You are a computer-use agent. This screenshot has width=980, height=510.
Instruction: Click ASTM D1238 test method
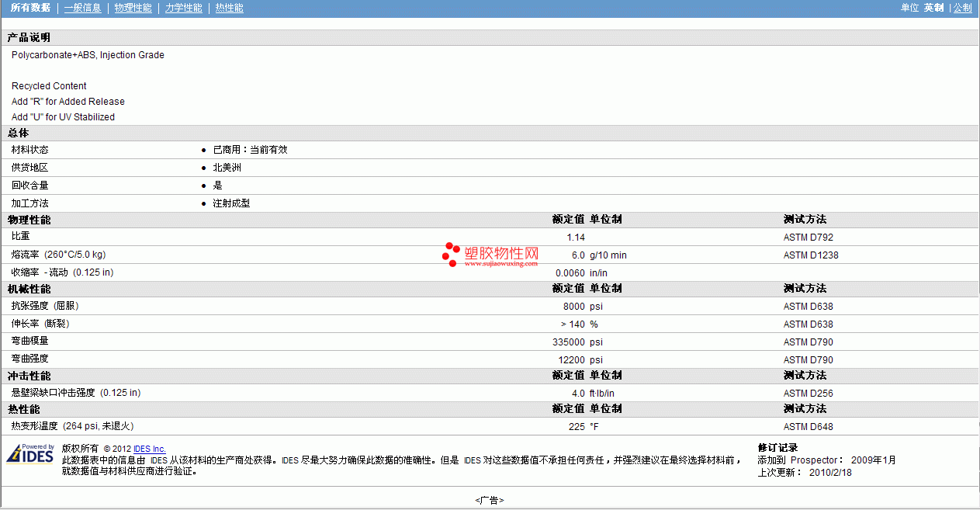(x=811, y=255)
